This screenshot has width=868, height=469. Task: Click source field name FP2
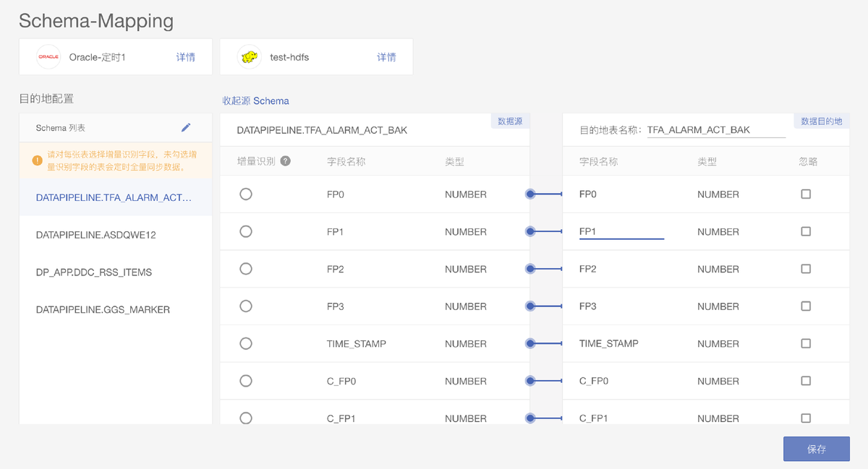click(336, 269)
